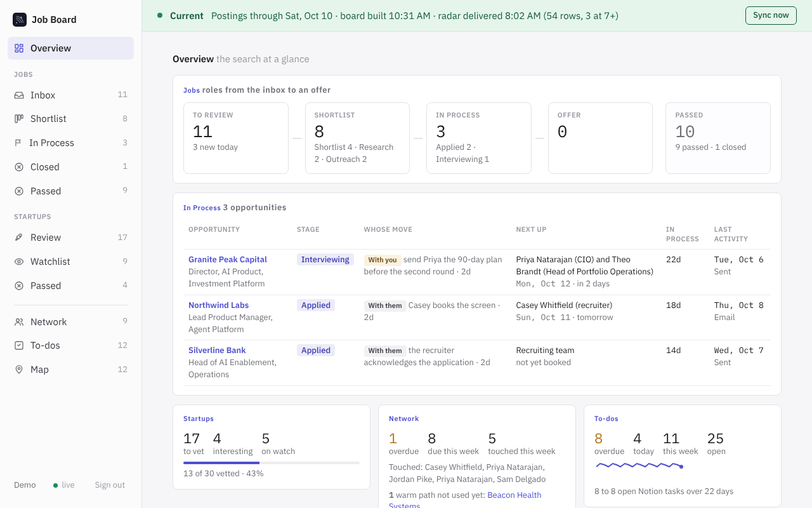The height and width of the screenshot is (508, 812).
Task: Open the Passed stat card
Action: tap(718, 138)
